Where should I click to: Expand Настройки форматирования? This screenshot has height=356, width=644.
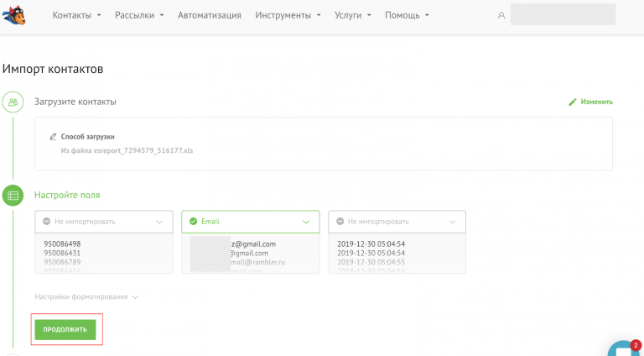pos(86,296)
